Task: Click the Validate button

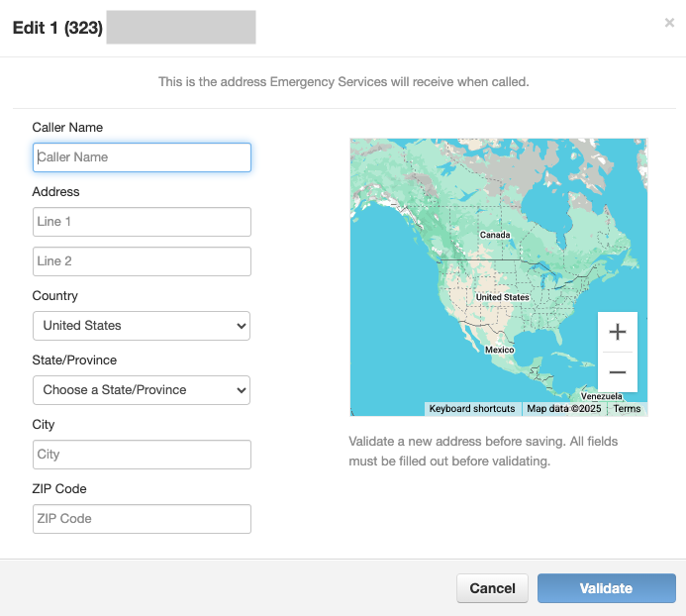Action: (x=606, y=588)
